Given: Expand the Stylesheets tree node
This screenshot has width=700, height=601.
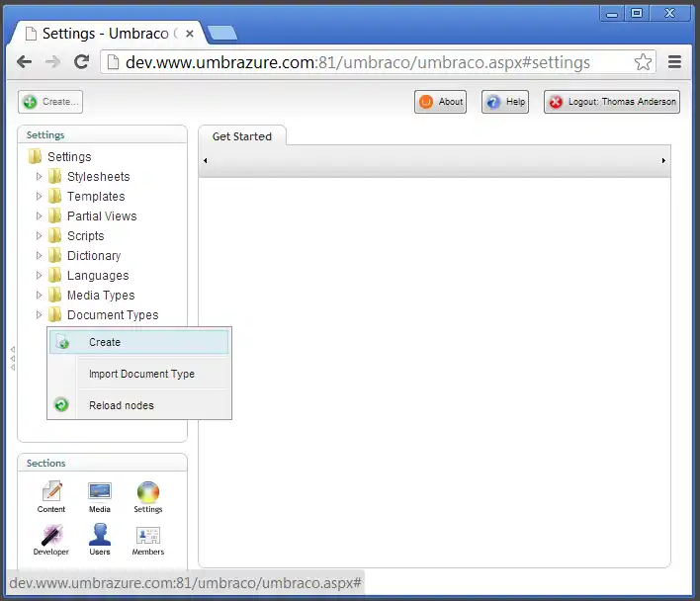Looking at the screenshot, I should tap(39, 176).
